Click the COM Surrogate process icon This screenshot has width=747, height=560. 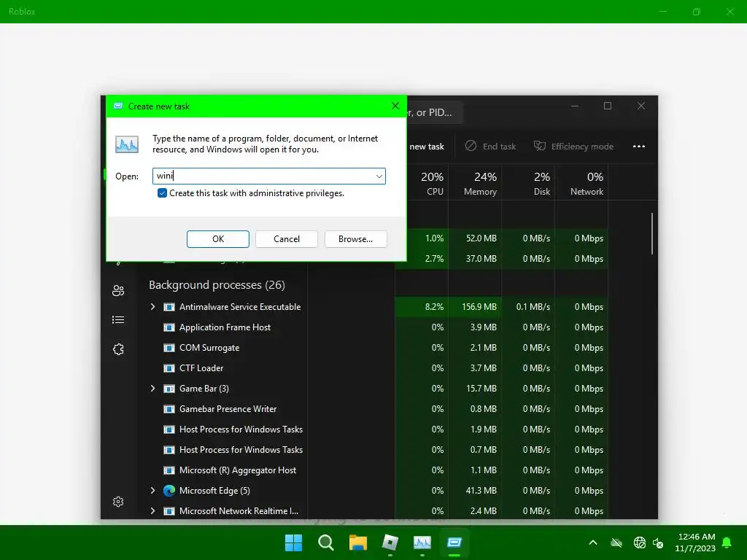169,348
